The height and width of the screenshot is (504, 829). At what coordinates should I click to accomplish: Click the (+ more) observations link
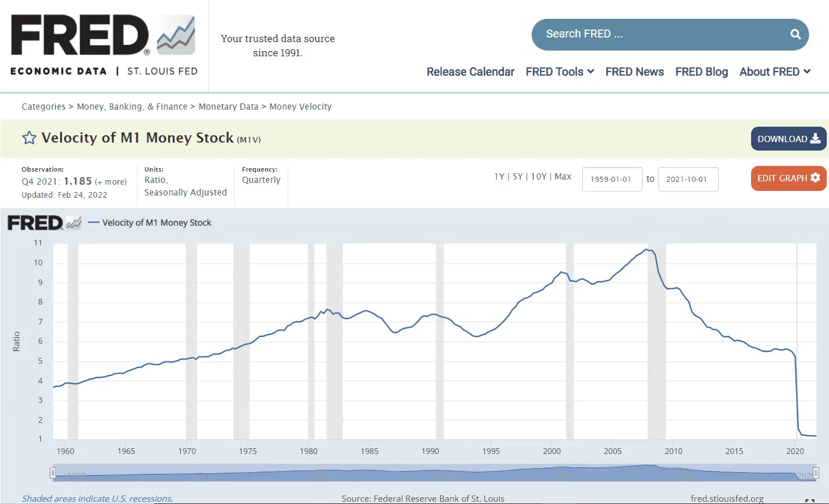[111, 182]
